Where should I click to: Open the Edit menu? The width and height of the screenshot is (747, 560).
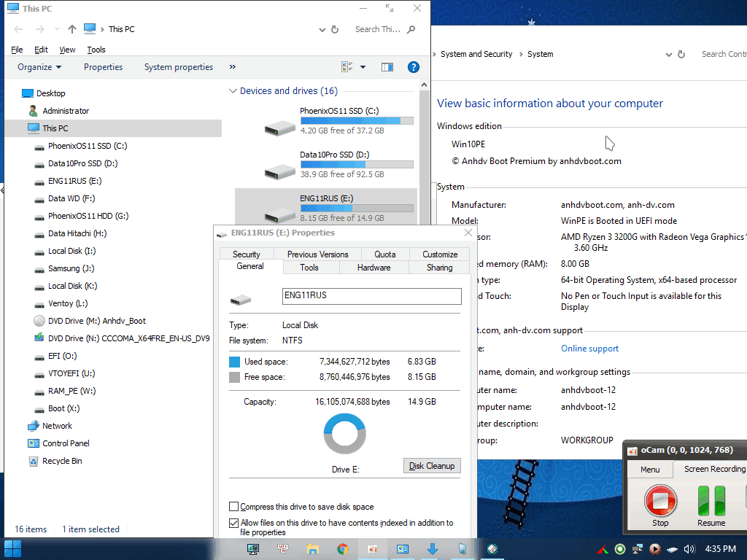[x=41, y=50]
